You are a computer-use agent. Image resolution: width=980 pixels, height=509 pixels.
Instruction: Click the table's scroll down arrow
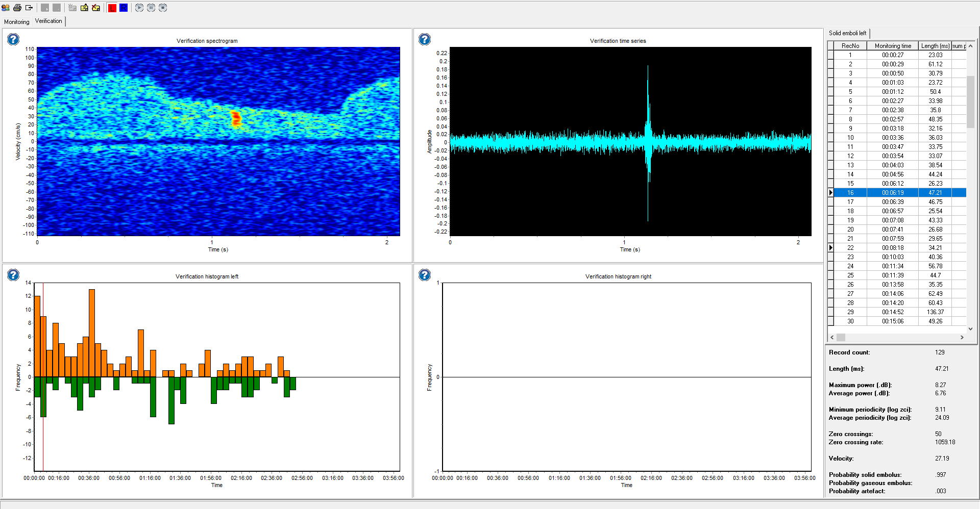tap(970, 329)
